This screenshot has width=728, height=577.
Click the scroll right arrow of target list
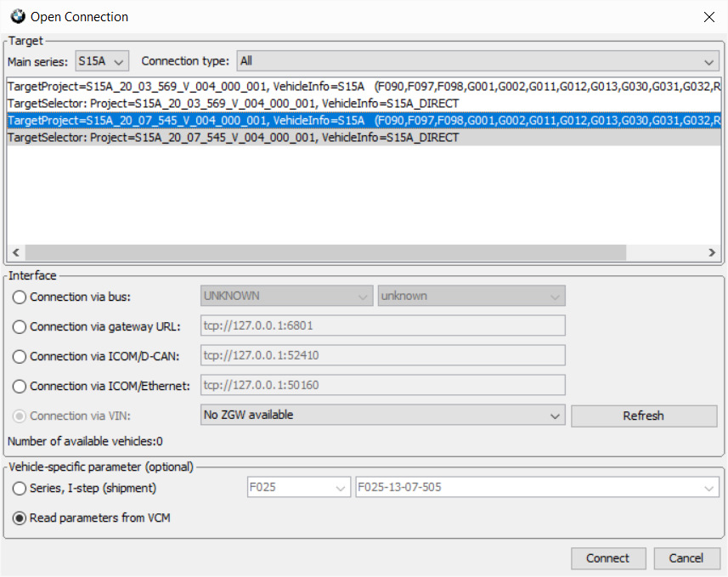point(712,252)
